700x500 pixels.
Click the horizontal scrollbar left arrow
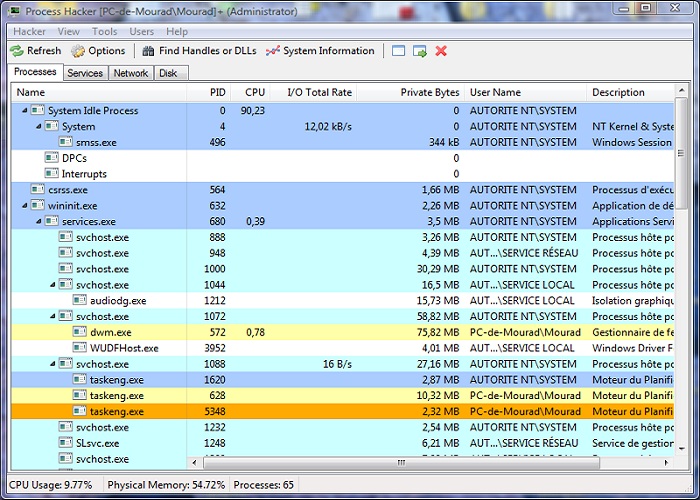click(195, 462)
